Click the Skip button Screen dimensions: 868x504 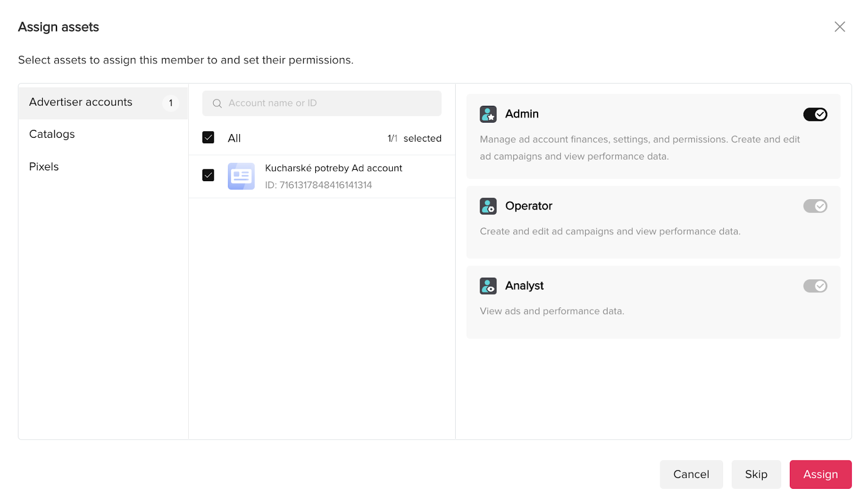point(756,474)
